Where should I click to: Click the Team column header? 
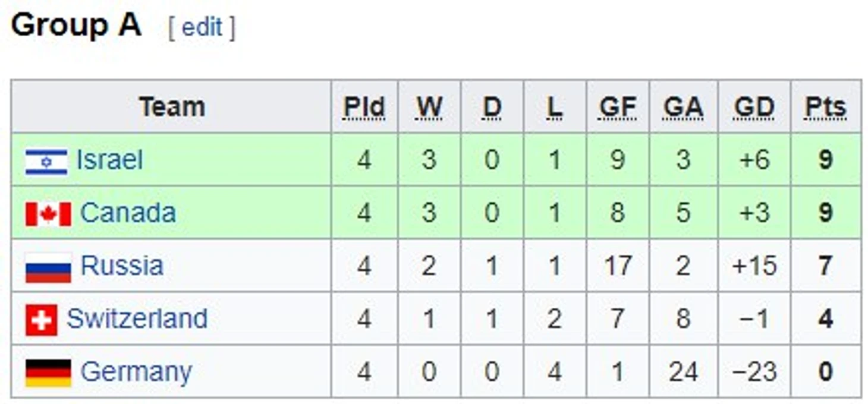(x=172, y=108)
